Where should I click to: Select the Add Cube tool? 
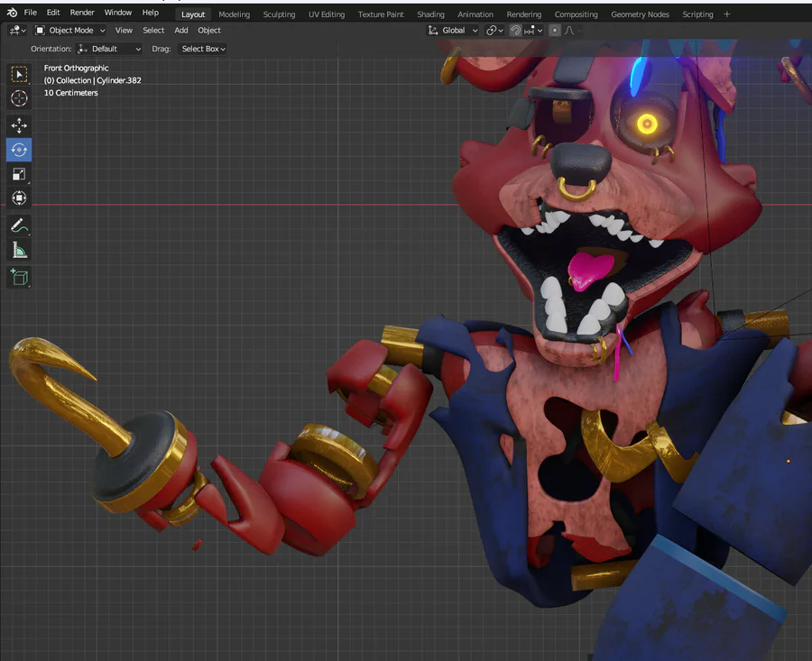[19, 278]
